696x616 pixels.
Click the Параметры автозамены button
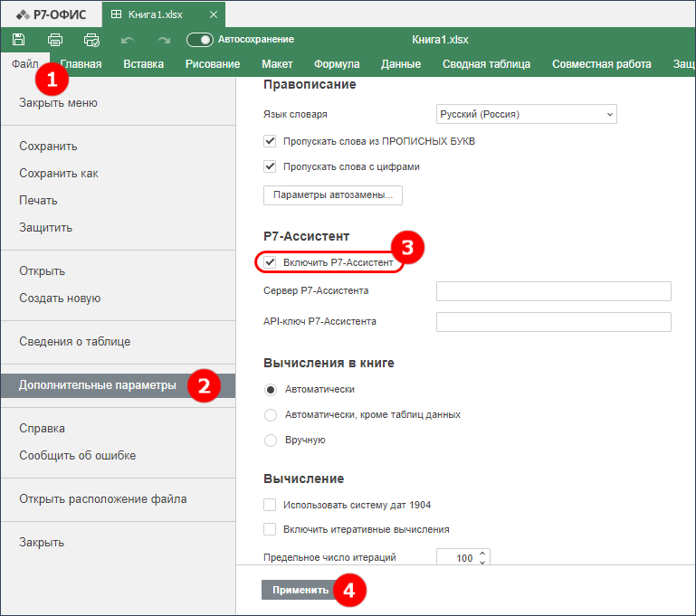coord(333,195)
